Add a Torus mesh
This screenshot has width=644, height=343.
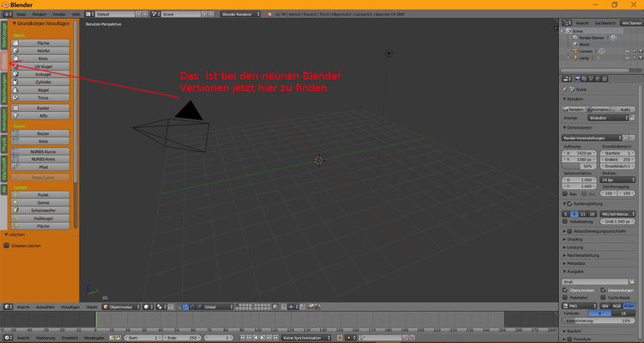tap(40, 98)
